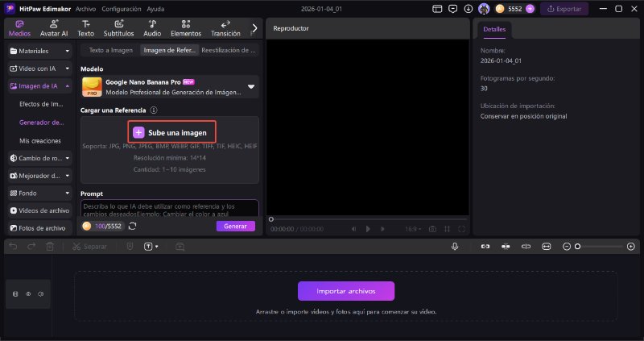Open the 16:9 aspect ratio dropdown
Viewport: 644px width, 341px height.
click(411, 229)
